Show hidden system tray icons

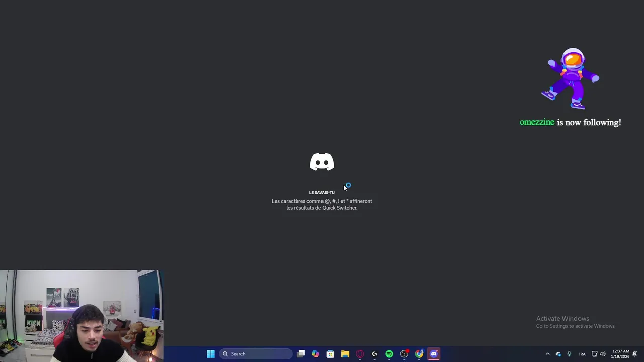(547, 354)
